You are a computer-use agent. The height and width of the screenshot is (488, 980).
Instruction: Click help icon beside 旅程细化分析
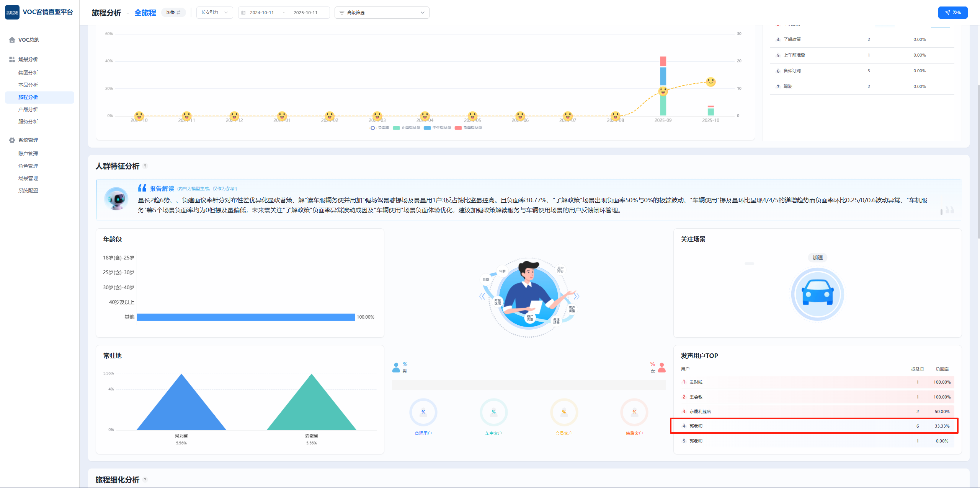pyautogui.click(x=145, y=480)
